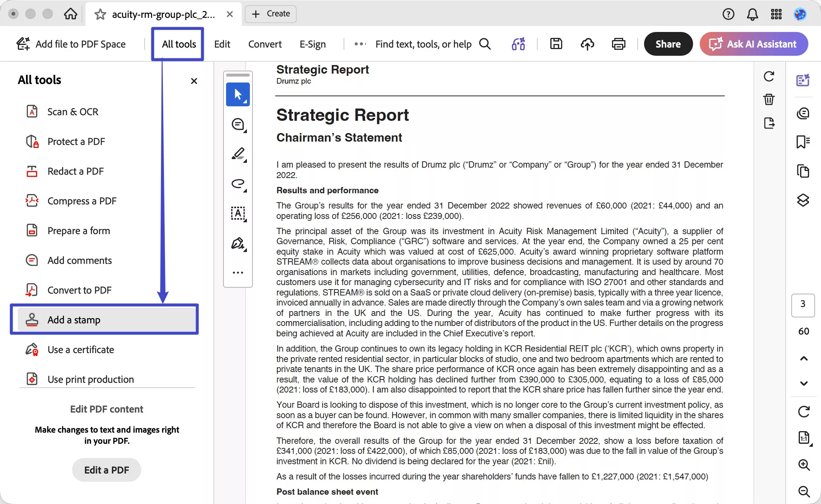Upload the file to cloud
This screenshot has height=504, width=821.
(587, 44)
